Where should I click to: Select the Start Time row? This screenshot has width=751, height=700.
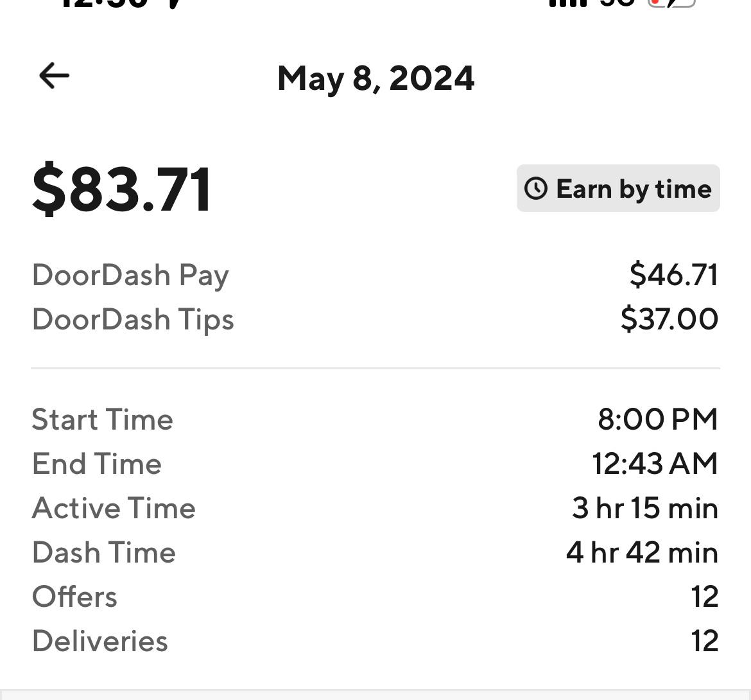point(376,419)
